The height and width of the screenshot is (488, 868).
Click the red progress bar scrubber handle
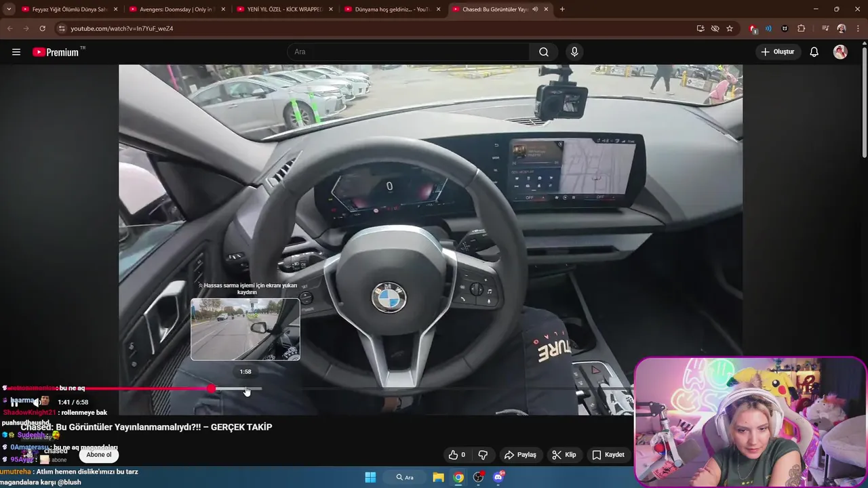click(212, 388)
